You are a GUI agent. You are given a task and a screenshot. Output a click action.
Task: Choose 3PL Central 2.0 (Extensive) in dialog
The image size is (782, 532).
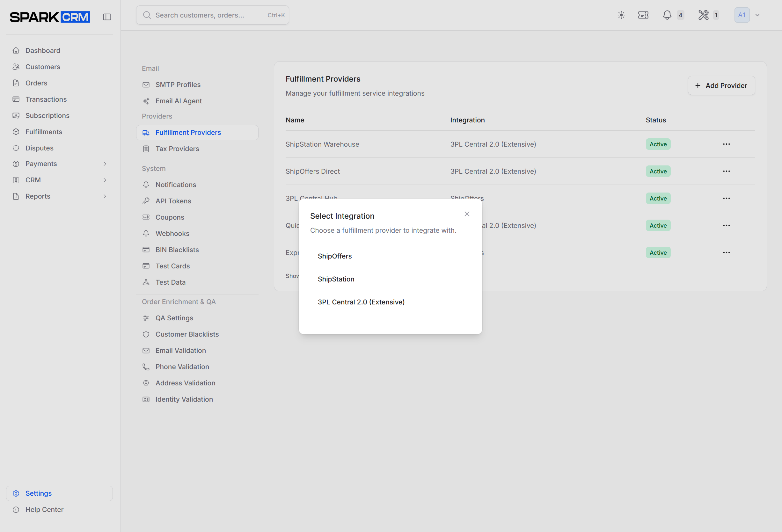tap(390, 302)
